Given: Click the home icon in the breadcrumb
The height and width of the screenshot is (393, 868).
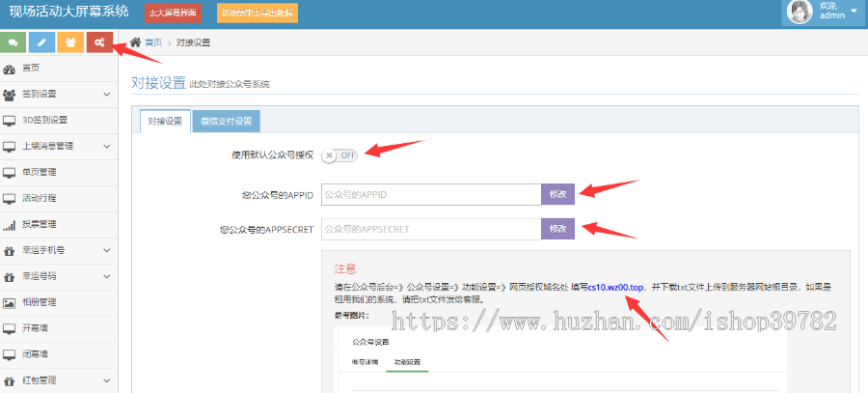Looking at the screenshot, I should pos(136,42).
